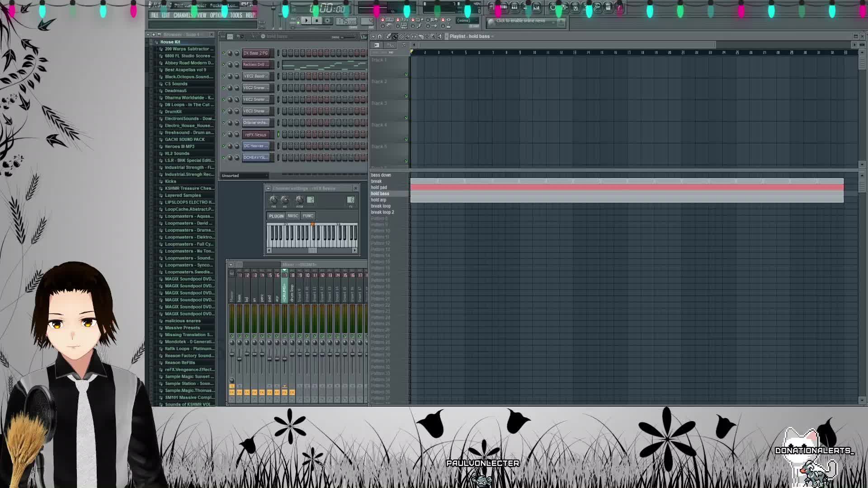Image resolution: width=868 pixels, height=488 pixels.
Task: Open the snap settings magnet dropdown in Playlist
Action: (x=380, y=37)
